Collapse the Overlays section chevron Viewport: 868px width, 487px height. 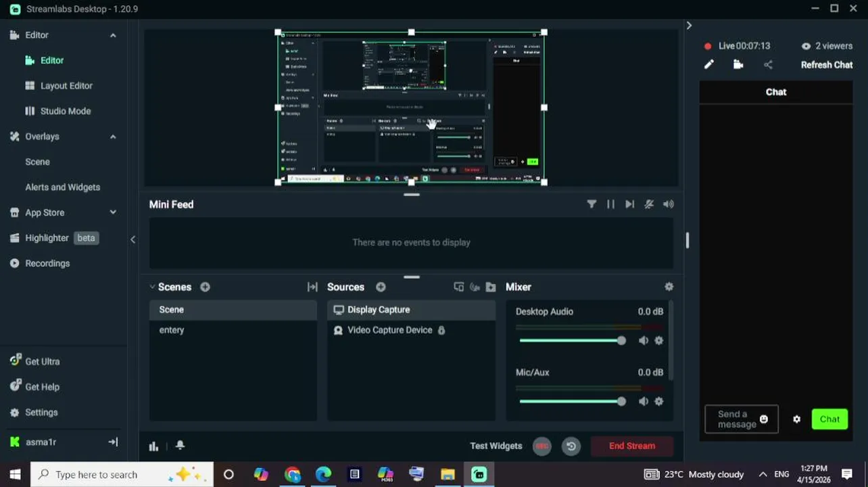point(113,137)
